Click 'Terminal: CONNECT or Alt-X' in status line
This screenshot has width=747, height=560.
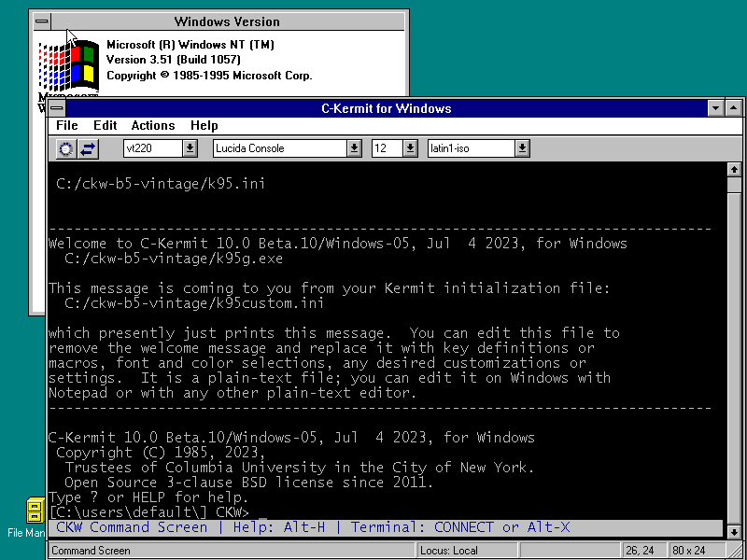click(x=460, y=527)
